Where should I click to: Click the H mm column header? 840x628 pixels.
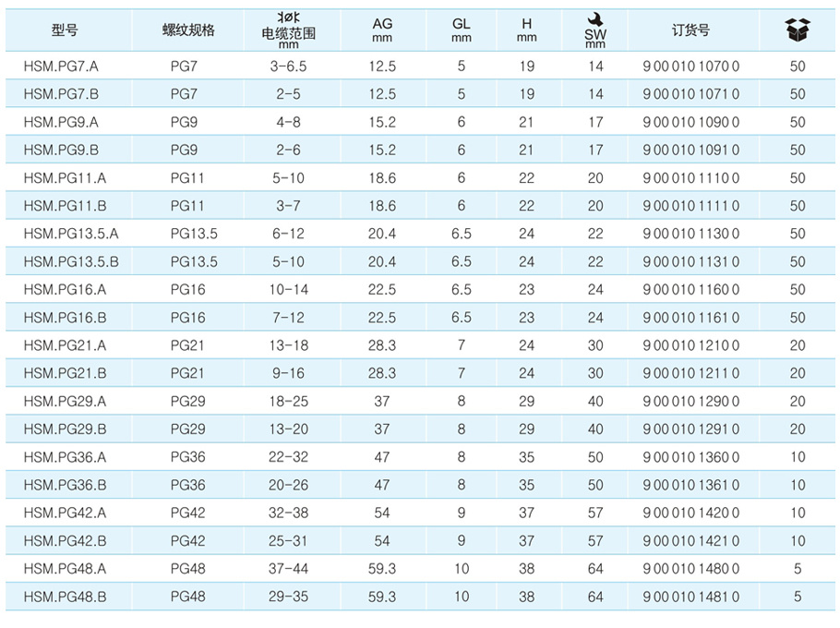pos(526,30)
